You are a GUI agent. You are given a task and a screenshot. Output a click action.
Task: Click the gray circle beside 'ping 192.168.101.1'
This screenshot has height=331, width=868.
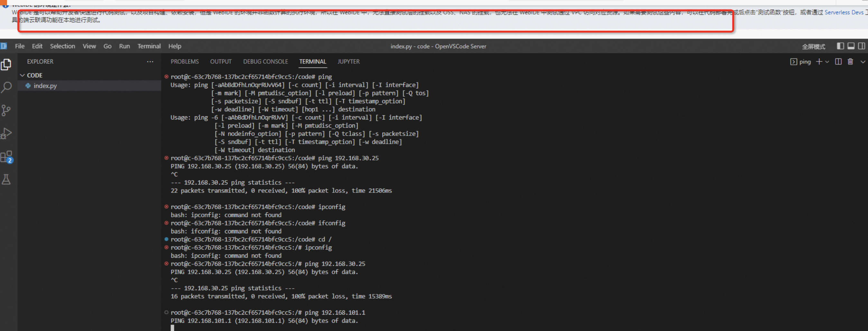tap(166, 312)
